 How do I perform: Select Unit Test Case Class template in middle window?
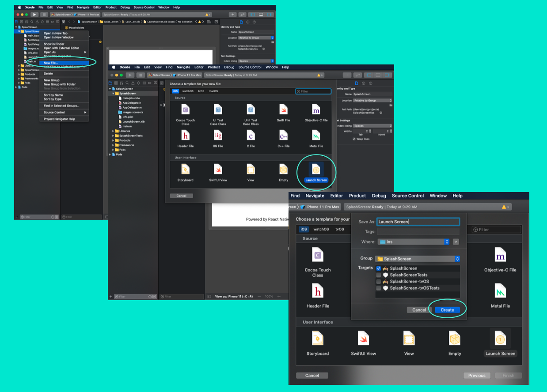pyautogui.click(x=251, y=115)
